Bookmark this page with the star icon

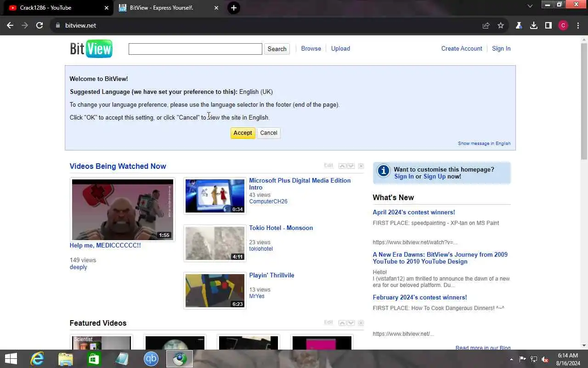pyautogui.click(x=501, y=25)
